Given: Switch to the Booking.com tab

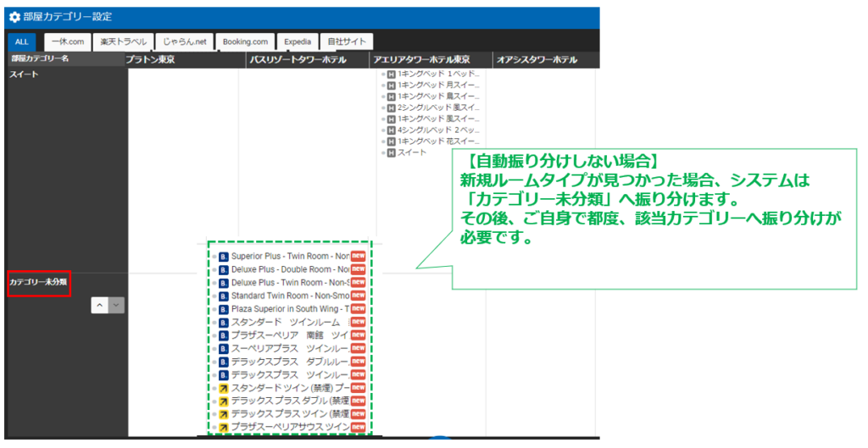Looking at the screenshot, I should 245,41.
